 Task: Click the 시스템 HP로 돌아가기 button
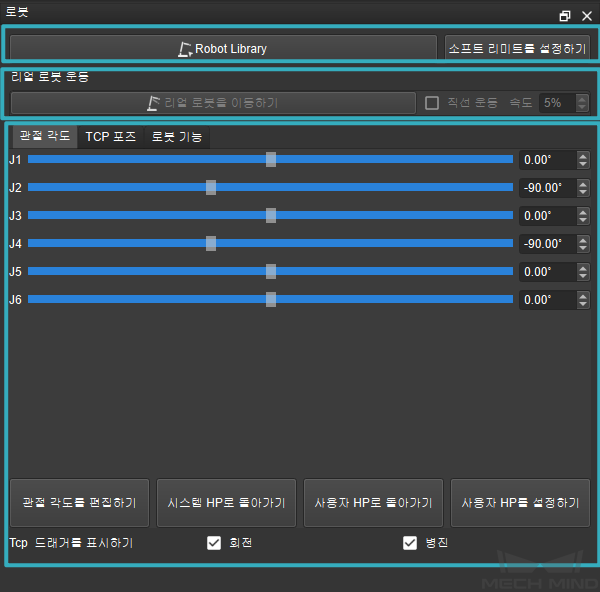click(226, 503)
